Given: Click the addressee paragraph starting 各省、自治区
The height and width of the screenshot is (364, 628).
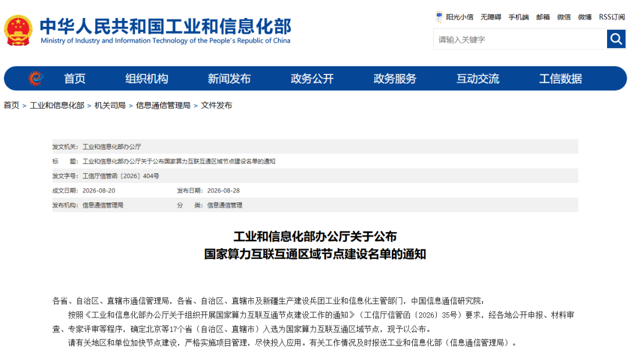Looking at the screenshot, I should coord(268,301).
